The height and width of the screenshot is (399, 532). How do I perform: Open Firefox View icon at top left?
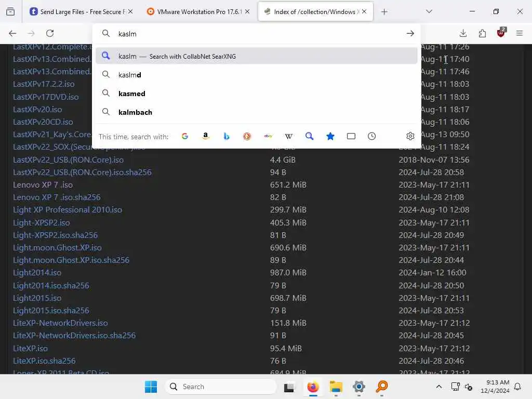coord(10,12)
